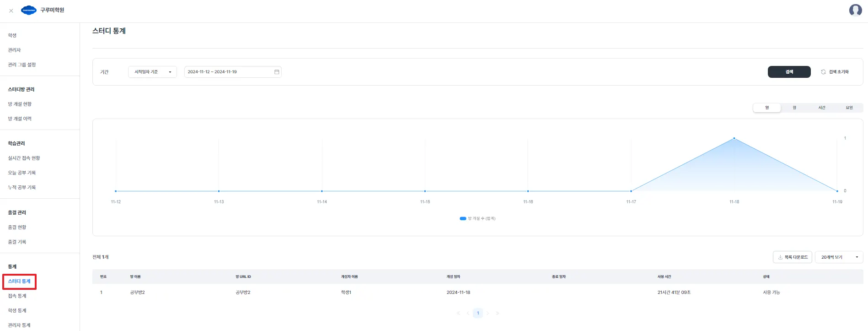Click the 11-15 chart data point
Image resolution: width=868 pixels, height=331 pixels.
[425, 191]
